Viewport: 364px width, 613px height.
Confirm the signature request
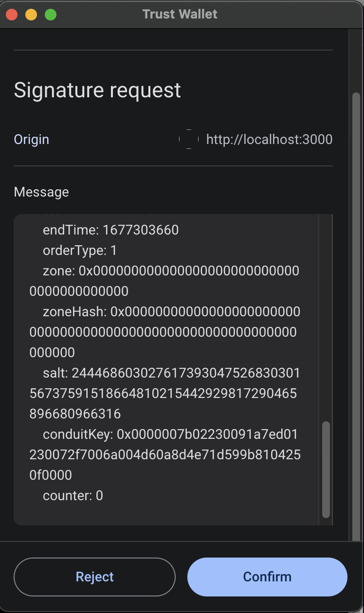pyautogui.click(x=267, y=577)
